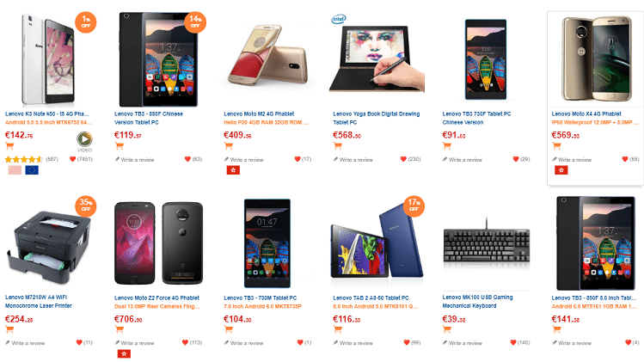This screenshot has width=644, height=362.
Task: Click EU flag under Lenovo K3 Note
Action: pyautogui.click(x=32, y=170)
